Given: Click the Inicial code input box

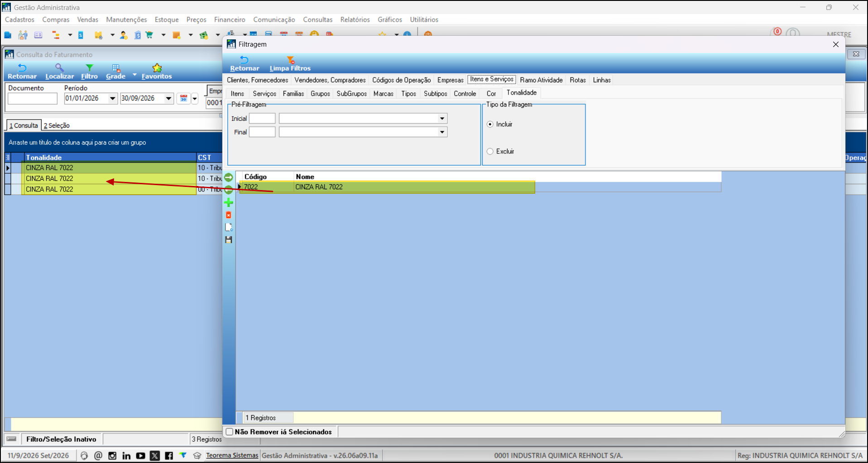Looking at the screenshot, I should coord(262,119).
